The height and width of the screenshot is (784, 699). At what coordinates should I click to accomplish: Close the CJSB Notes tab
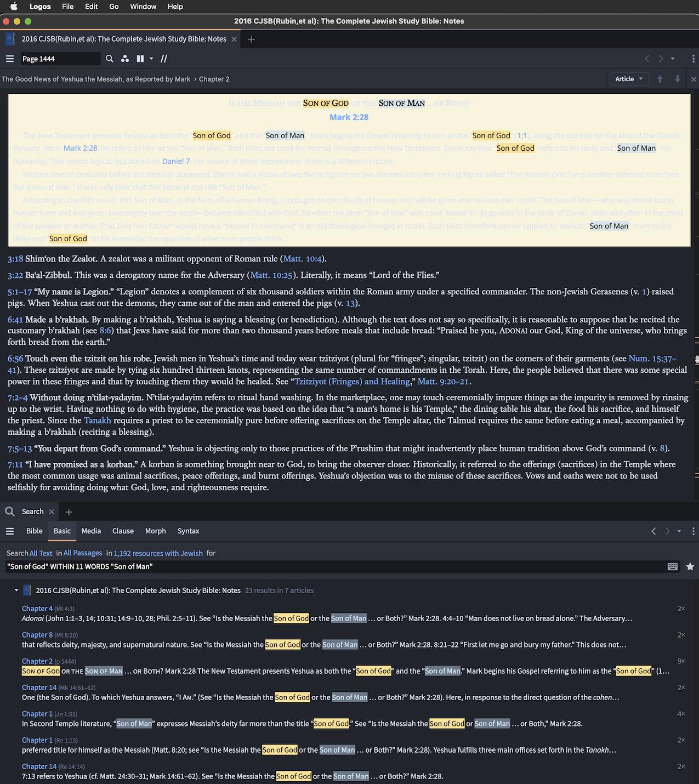tap(234, 39)
